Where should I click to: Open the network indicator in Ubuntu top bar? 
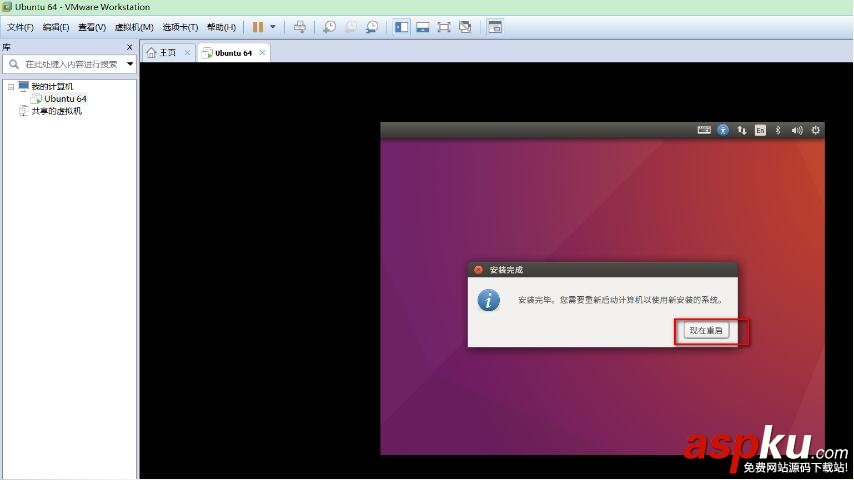pyautogui.click(x=742, y=130)
